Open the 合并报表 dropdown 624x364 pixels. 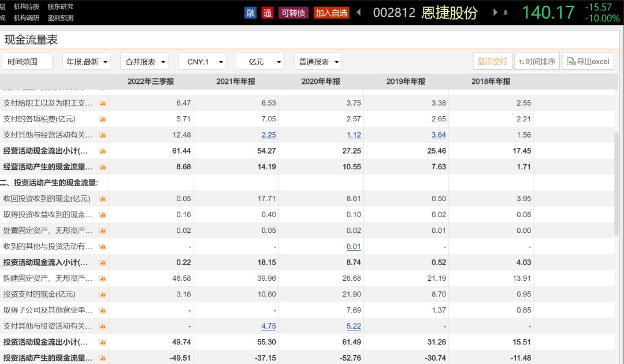tap(144, 62)
